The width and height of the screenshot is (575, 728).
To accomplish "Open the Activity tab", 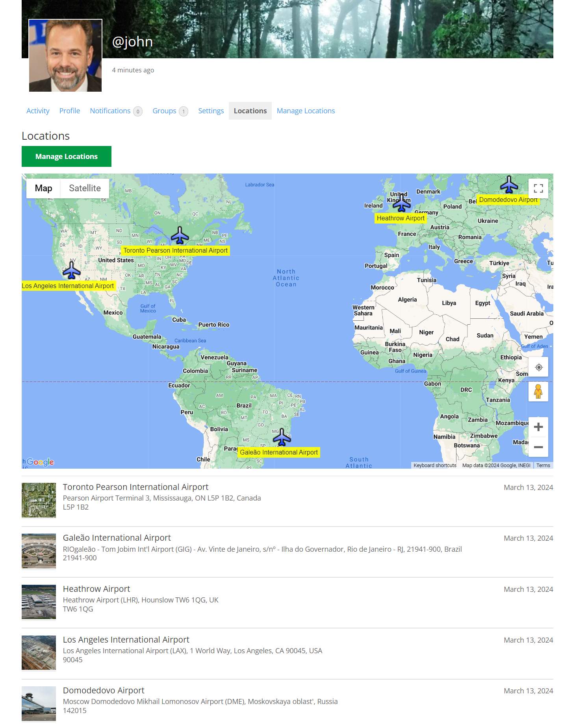I will click(x=38, y=111).
